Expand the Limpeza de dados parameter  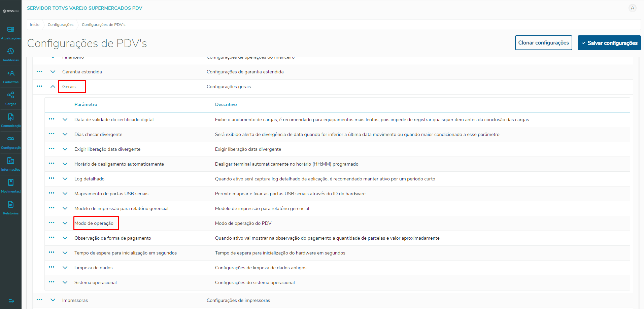(x=65, y=268)
